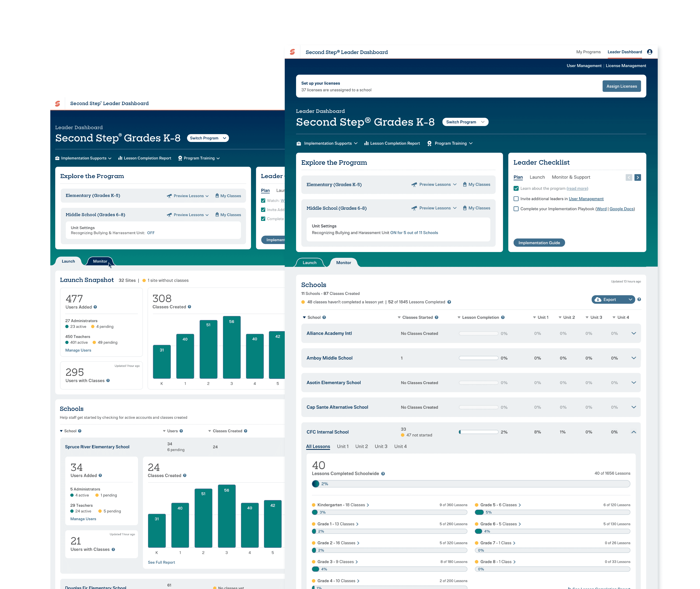Open Program Training dropdown in left window
Screen dimensions: 700x589
coord(199,158)
